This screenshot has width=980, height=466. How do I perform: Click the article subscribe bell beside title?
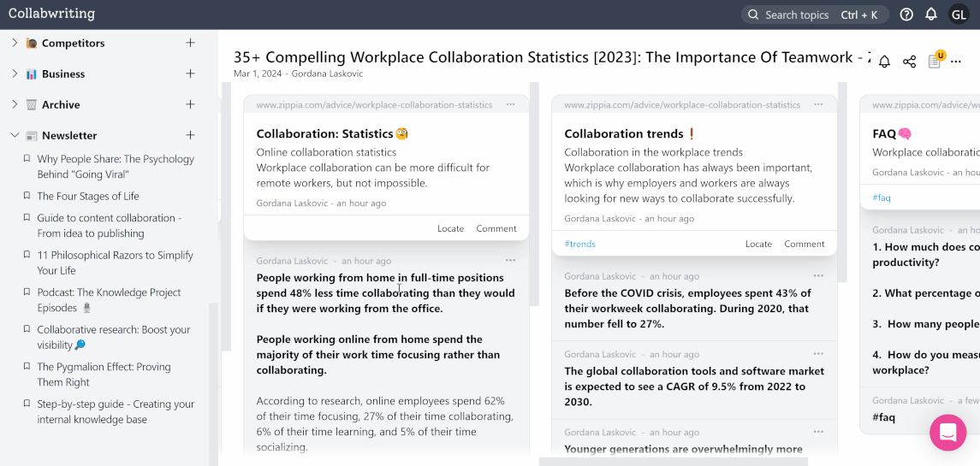pyautogui.click(x=884, y=62)
